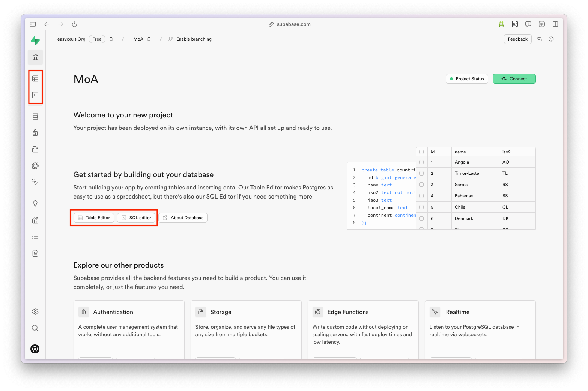Click the Serbia cell
Image resolution: width=588 pixels, height=391 pixels.
click(475, 185)
